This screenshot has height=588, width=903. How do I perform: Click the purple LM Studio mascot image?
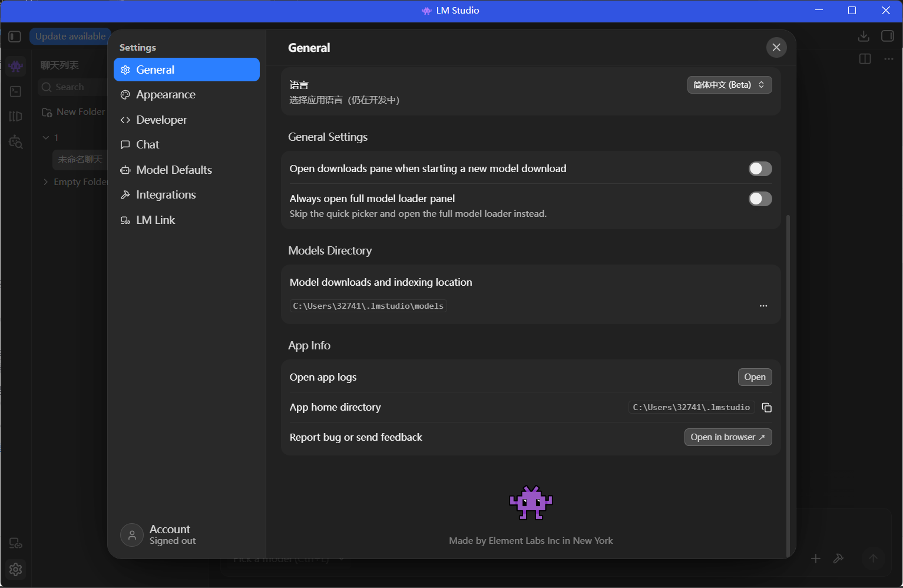(531, 503)
